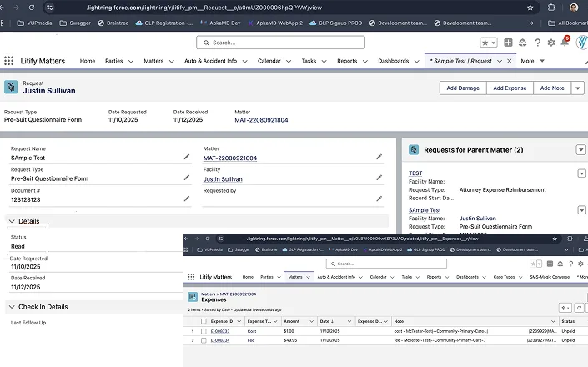
Task: Open Notifications bell with red badge
Action: coord(565,42)
